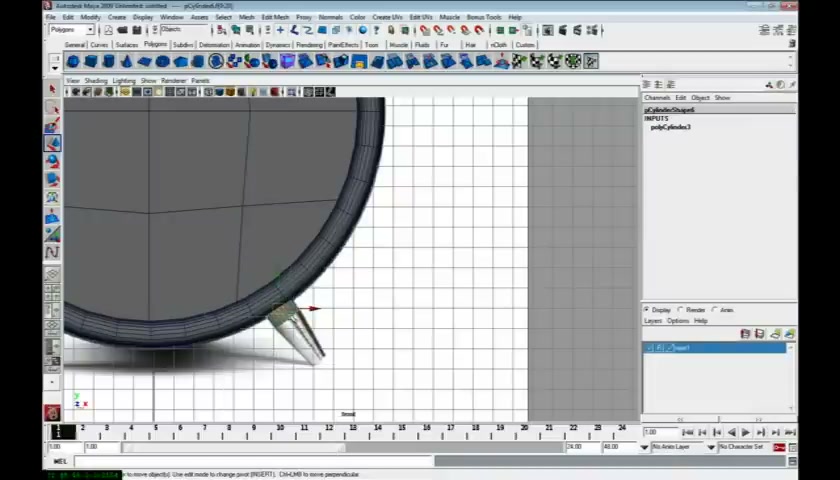Create a polygon cylinder from shelf
Viewport: 840px width, 480px height.
[x=109, y=62]
